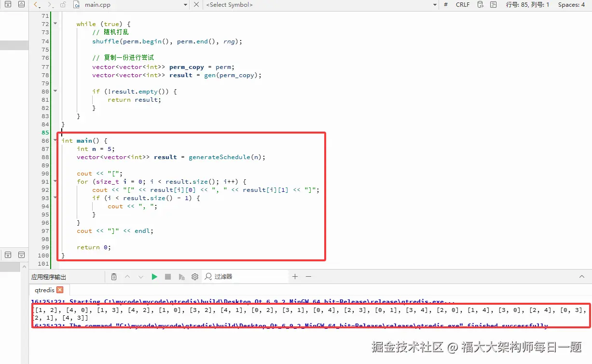Clear the application output with trash icon
This screenshot has height=364, width=592.
point(114,277)
